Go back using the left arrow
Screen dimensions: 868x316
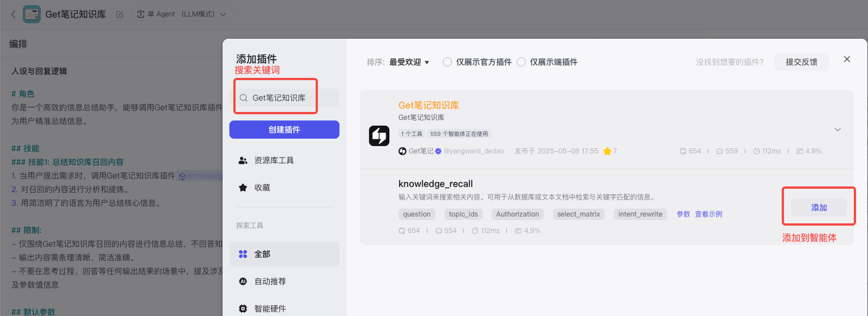click(x=14, y=14)
